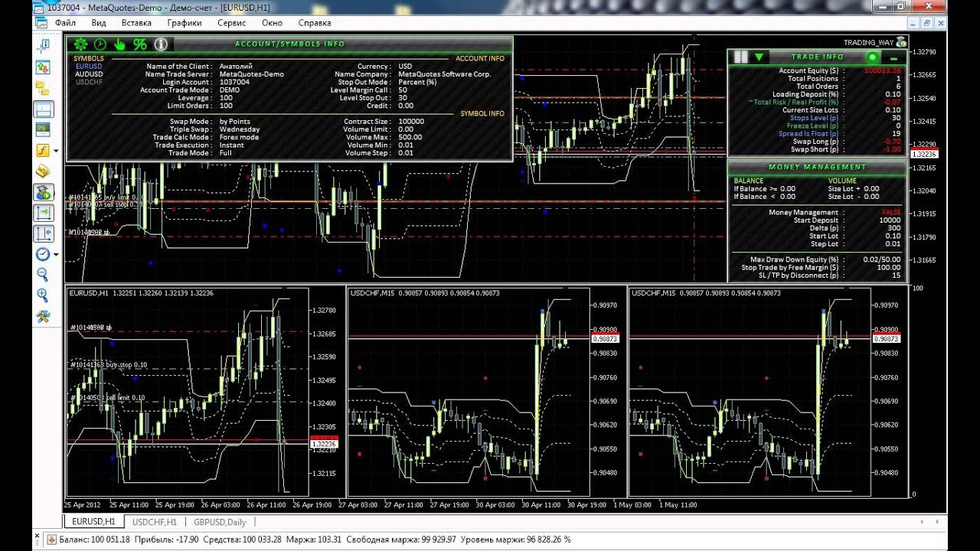Click the white info circle icon

click(161, 44)
